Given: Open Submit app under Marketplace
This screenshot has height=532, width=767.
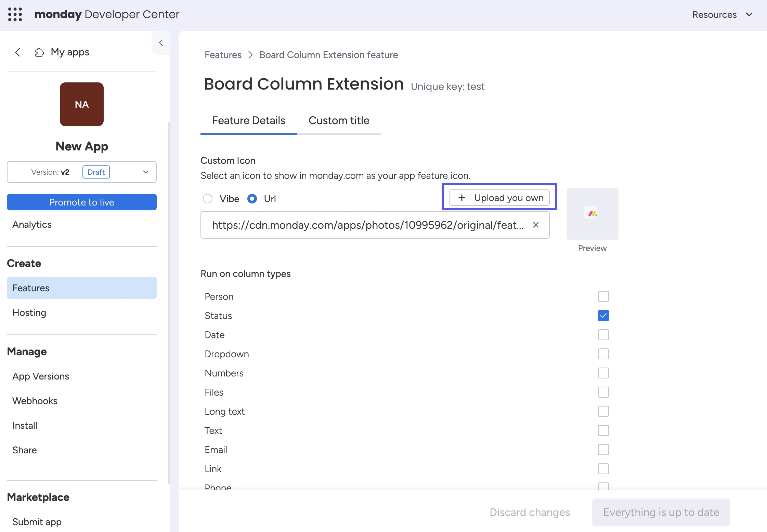Looking at the screenshot, I should pyautogui.click(x=82, y=522).
